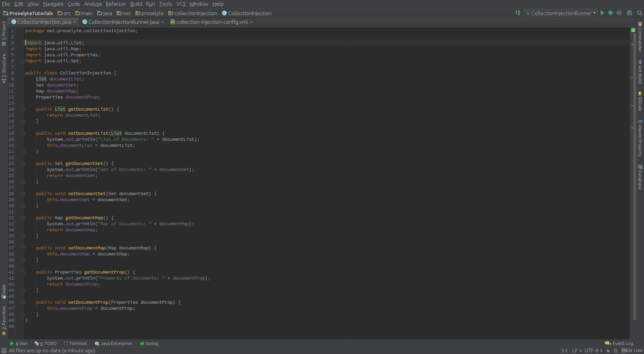Screen dimensions: 644x354
Task: Open the TODO tool window
Action: click(46, 343)
